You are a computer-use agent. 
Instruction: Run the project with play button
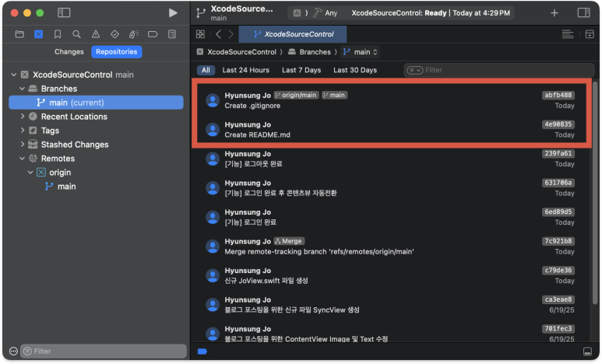[x=173, y=12]
